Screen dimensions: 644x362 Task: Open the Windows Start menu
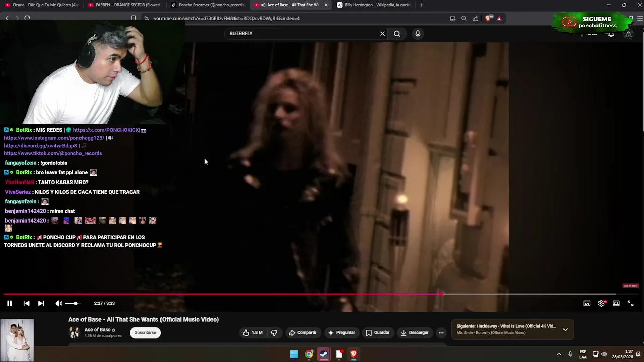click(294, 354)
